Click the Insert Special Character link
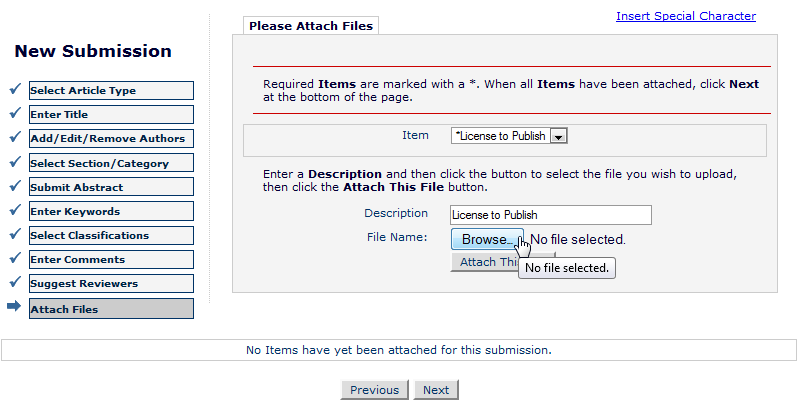Viewport: 804px width, 414px height. (x=686, y=16)
